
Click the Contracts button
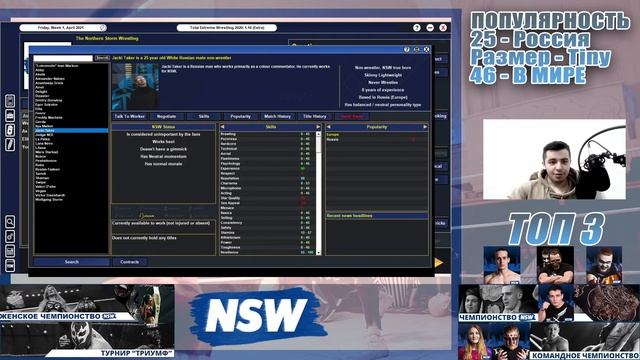point(129,262)
